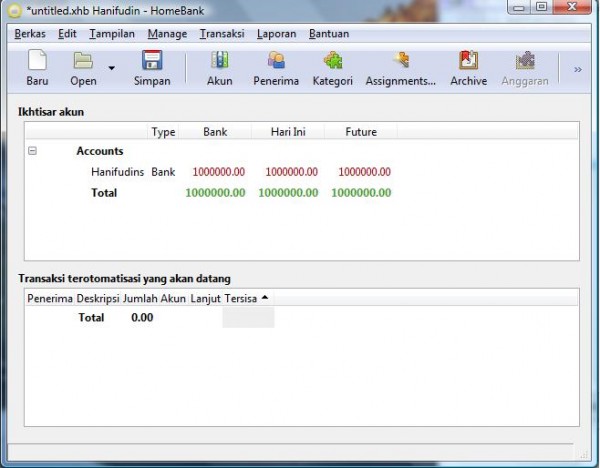Open the Assignments manager
Viewport: 600px width, 468px height.
400,69
